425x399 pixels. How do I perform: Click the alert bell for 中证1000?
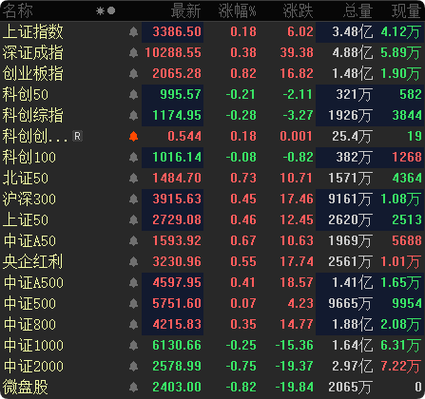tap(133, 345)
